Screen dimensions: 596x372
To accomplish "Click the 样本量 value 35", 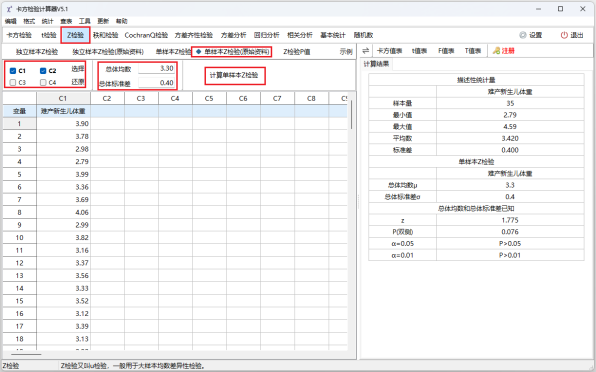I will pyautogui.click(x=510, y=103).
